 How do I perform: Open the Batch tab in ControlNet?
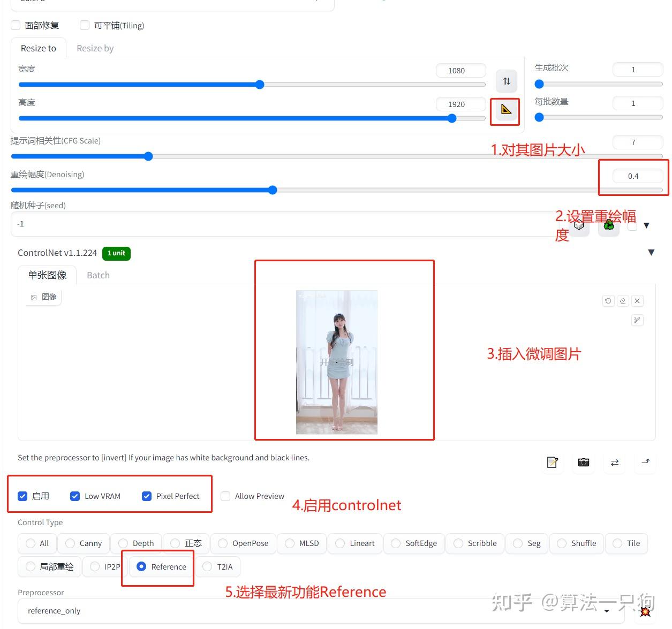98,275
